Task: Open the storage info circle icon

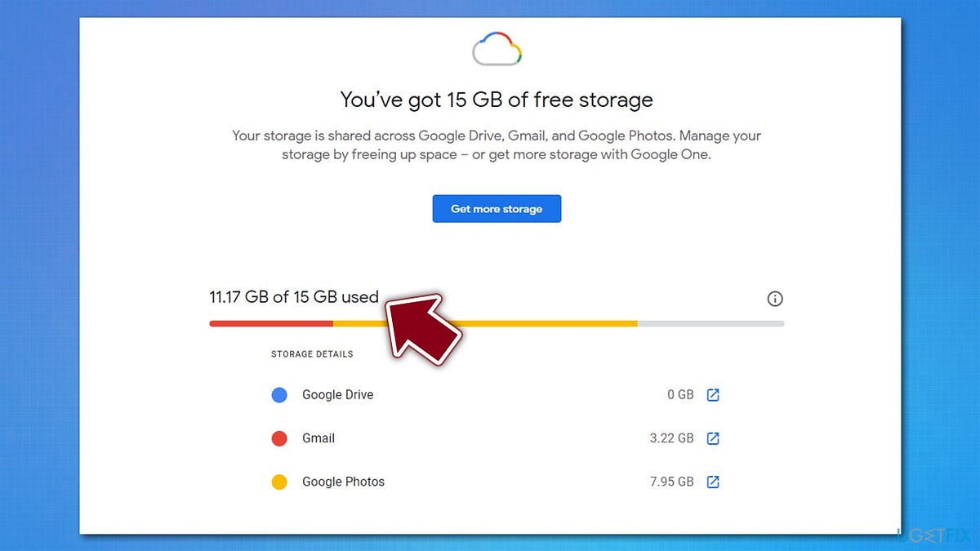Action: pos(775,299)
